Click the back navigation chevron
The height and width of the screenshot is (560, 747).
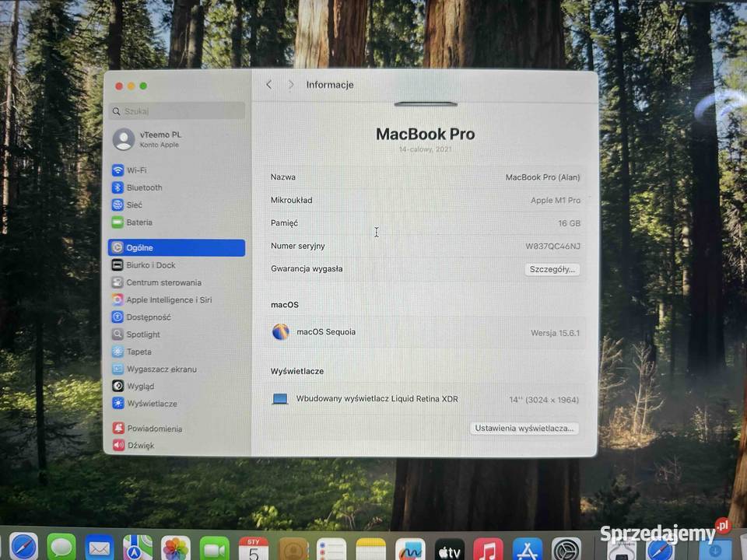coord(268,85)
